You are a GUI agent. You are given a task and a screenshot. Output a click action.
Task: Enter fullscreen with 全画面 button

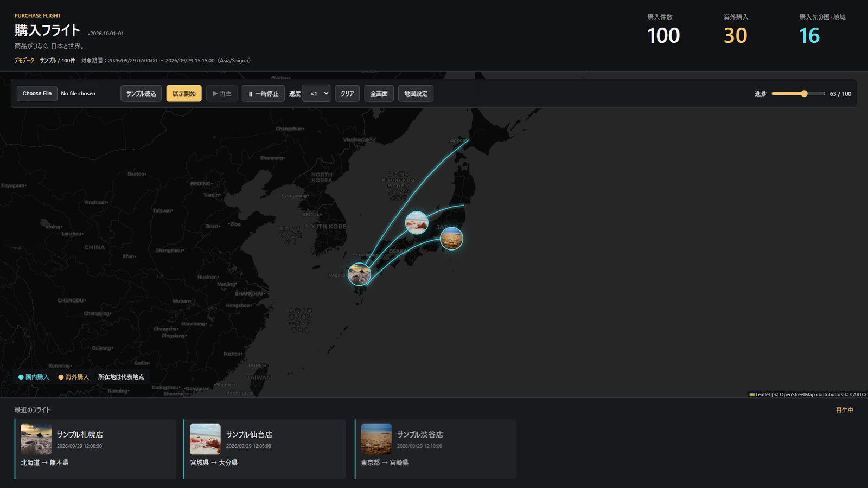[x=379, y=93]
